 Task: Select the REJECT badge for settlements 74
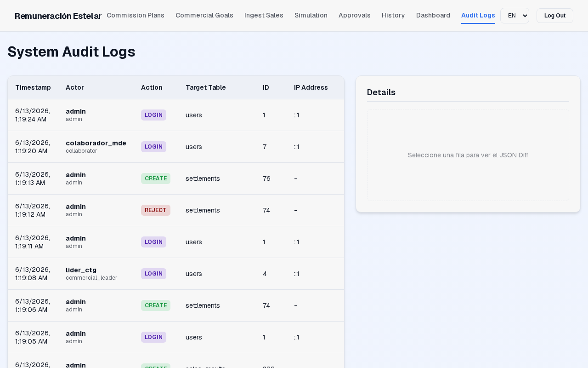tap(156, 210)
